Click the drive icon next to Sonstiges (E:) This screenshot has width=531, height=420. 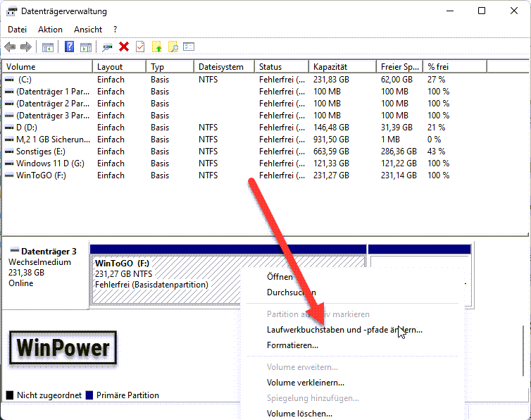9,152
